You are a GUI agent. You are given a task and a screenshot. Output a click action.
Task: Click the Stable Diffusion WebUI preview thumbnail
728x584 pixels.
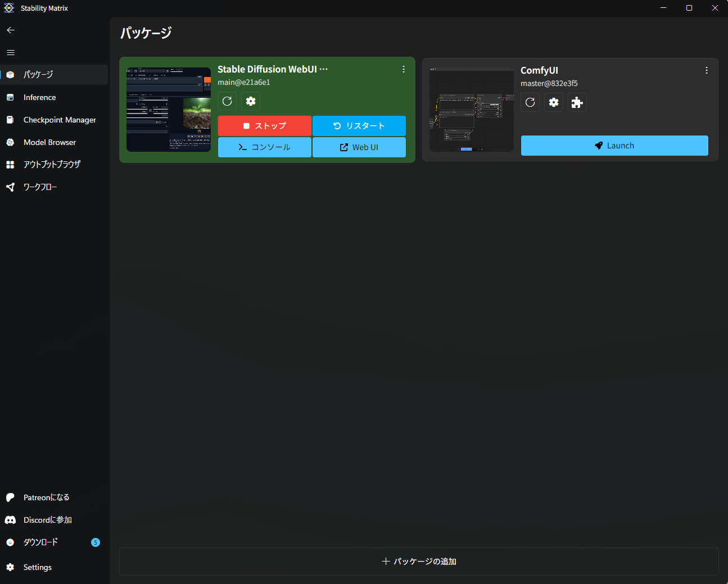point(169,110)
